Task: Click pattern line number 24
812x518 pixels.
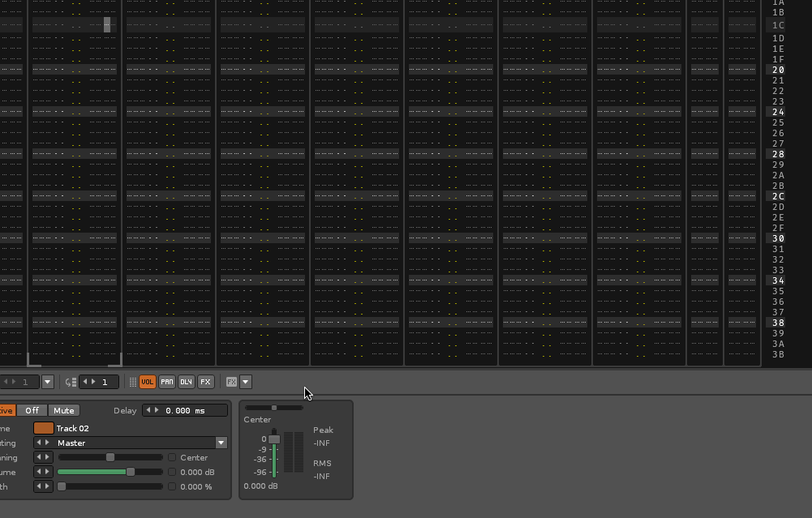Action: point(779,112)
